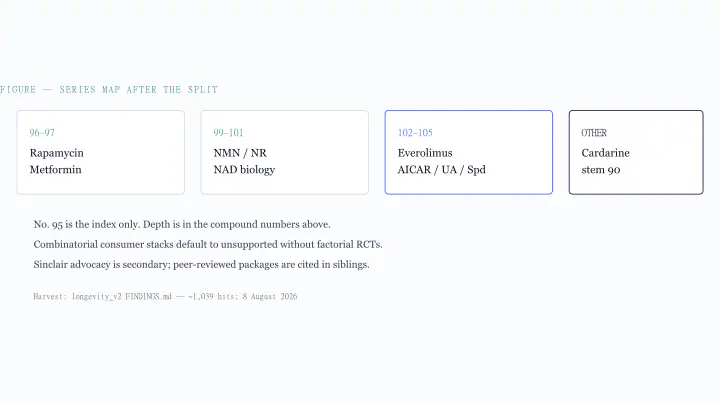Click the stem 90 text

tap(601, 170)
